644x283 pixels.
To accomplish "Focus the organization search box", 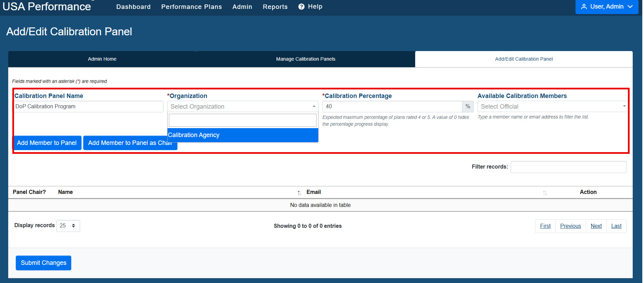I will (x=243, y=120).
